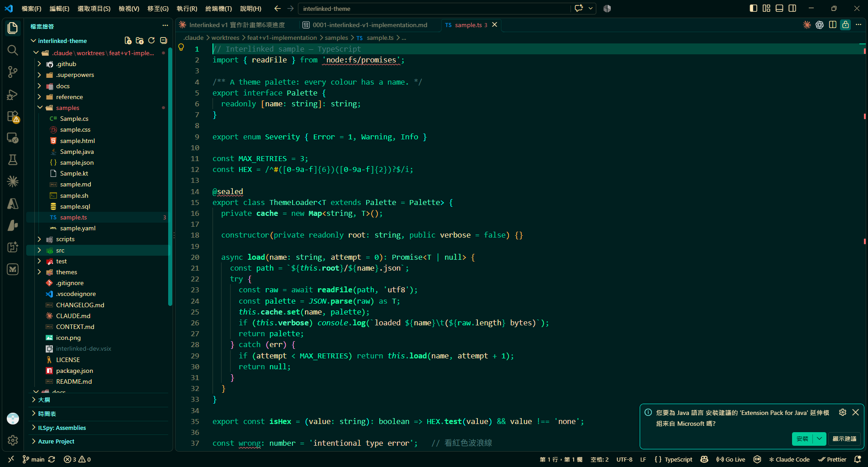Toggle primary side bar visibility
The image size is (868, 467).
(753, 9)
